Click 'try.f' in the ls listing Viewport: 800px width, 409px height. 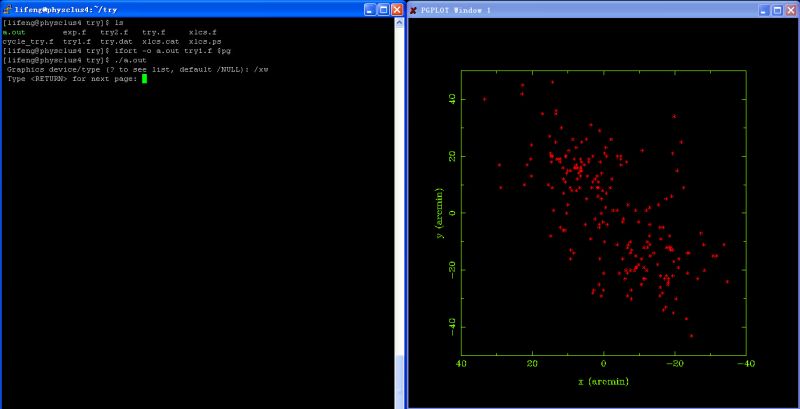coord(154,33)
